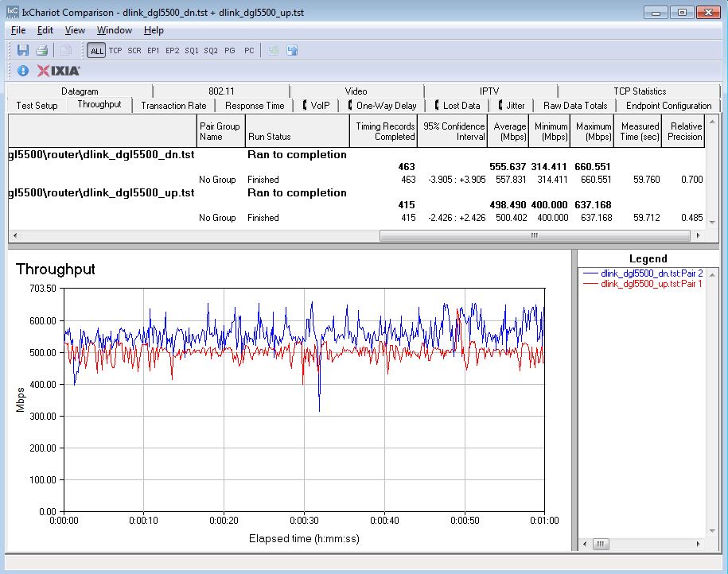
Task: Click the Pair Group Name column header
Action: coord(220,131)
